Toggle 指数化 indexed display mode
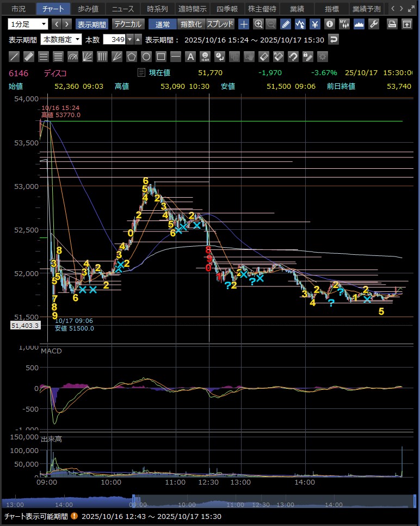This screenshot has height=526, width=420. pos(191,24)
